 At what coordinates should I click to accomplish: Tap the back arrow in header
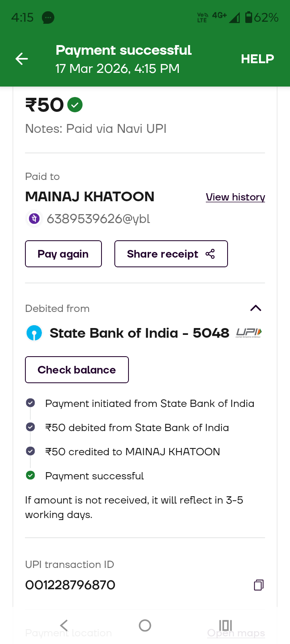22,59
